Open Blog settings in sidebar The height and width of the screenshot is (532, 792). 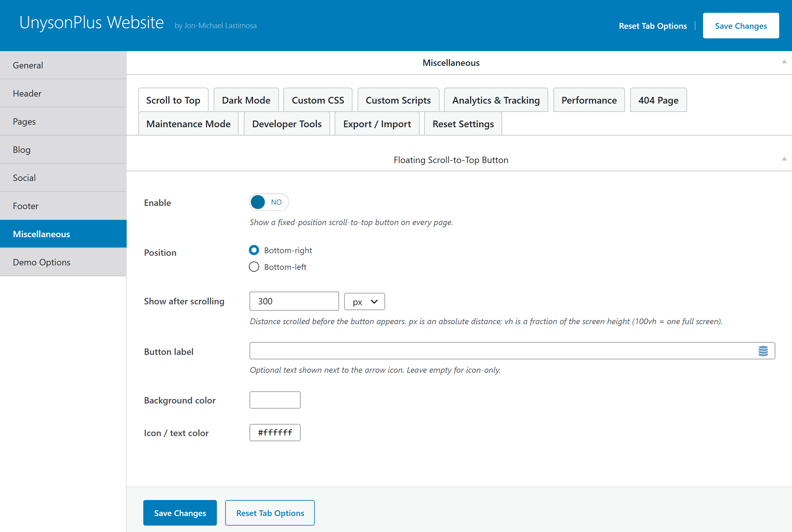[x=63, y=150]
